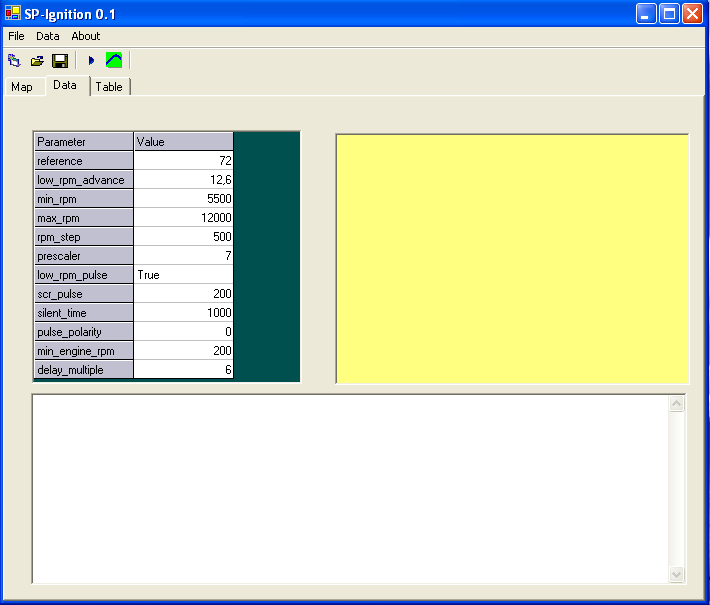Click the new/copy document toolbar icon

pyautogui.click(x=14, y=60)
